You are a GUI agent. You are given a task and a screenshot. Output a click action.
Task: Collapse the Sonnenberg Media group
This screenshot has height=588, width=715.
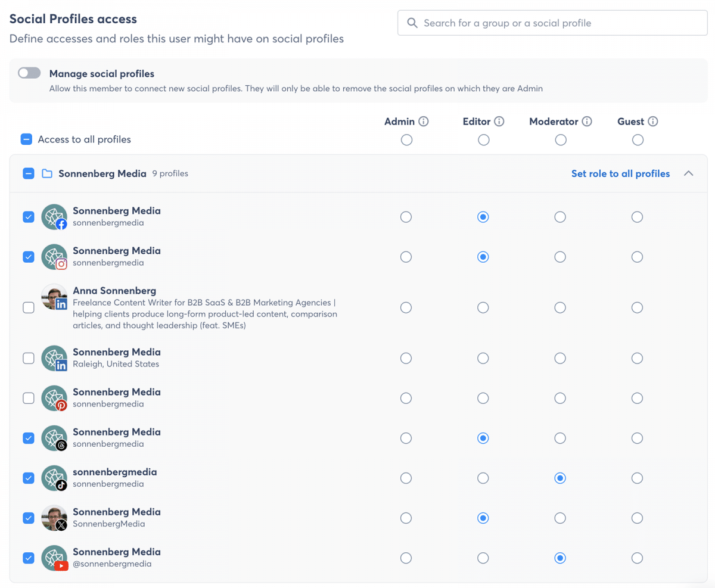click(688, 173)
